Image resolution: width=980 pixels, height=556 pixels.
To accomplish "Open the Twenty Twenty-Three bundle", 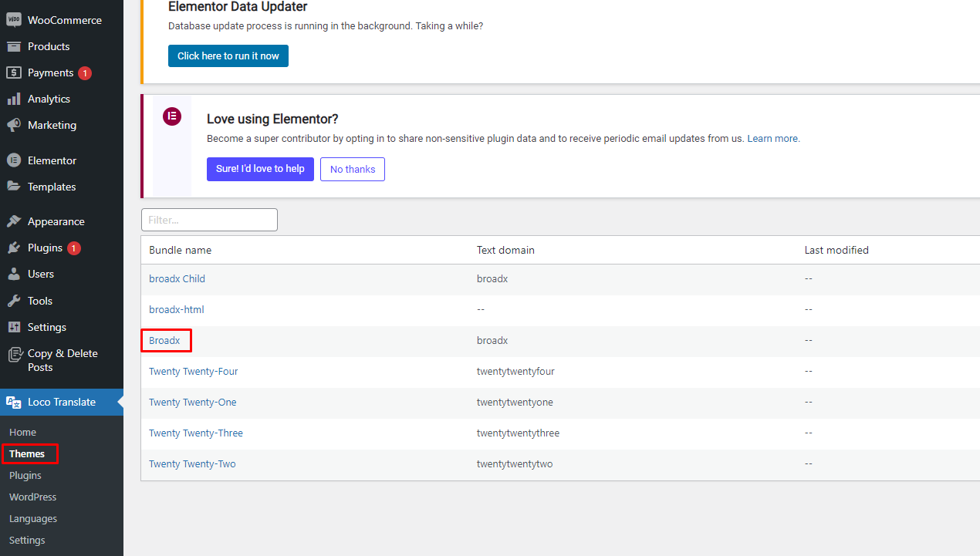I will pyautogui.click(x=195, y=433).
